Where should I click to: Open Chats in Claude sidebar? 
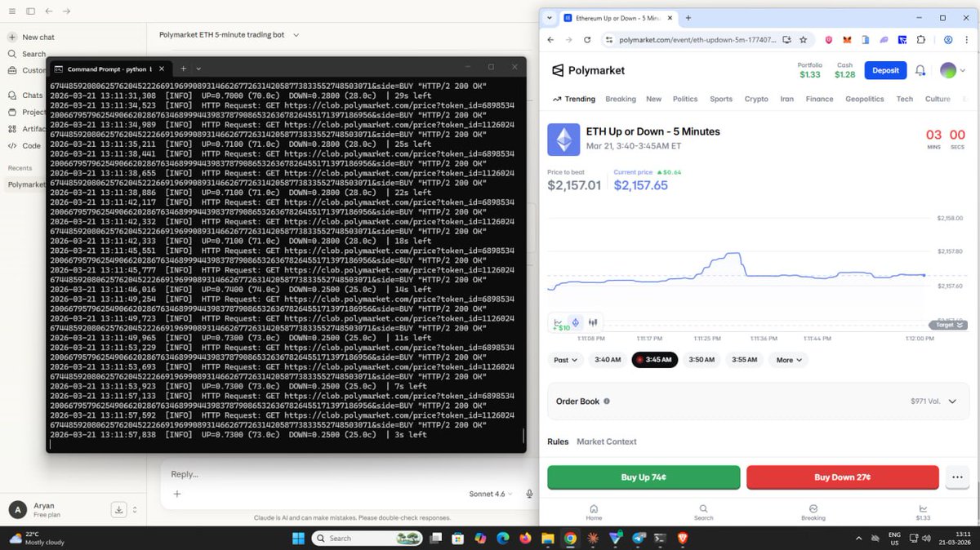click(x=26, y=95)
